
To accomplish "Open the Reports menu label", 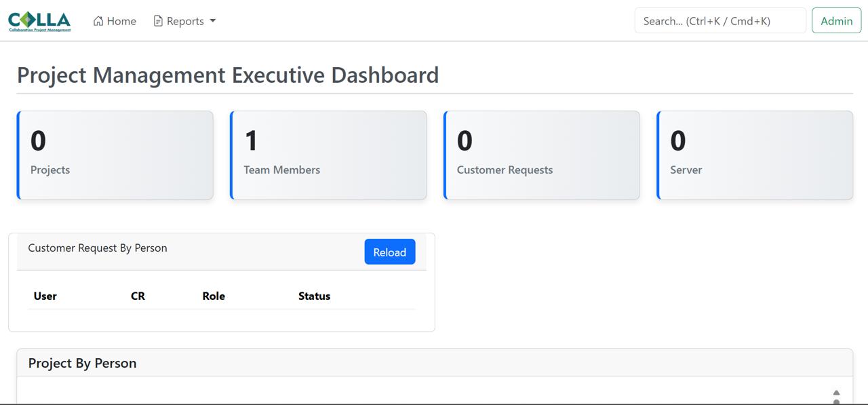I will click(x=185, y=21).
